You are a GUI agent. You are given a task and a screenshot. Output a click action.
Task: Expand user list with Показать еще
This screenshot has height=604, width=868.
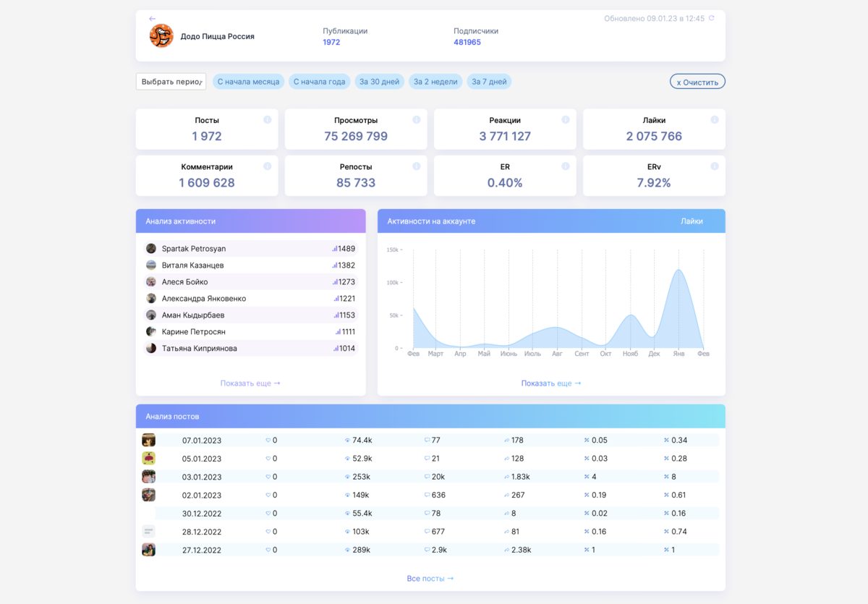click(250, 383)
